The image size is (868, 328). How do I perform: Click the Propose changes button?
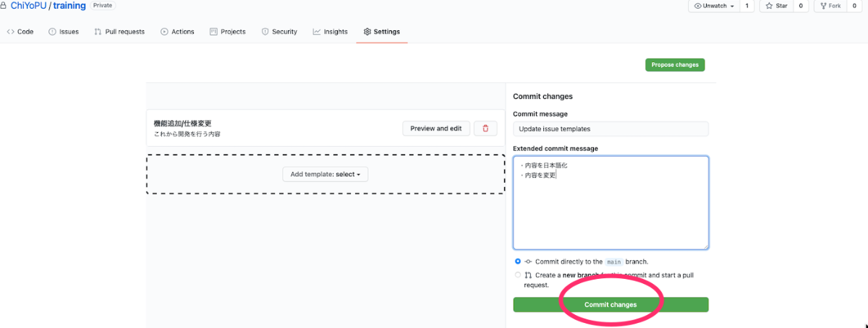[x=675, y=64]
